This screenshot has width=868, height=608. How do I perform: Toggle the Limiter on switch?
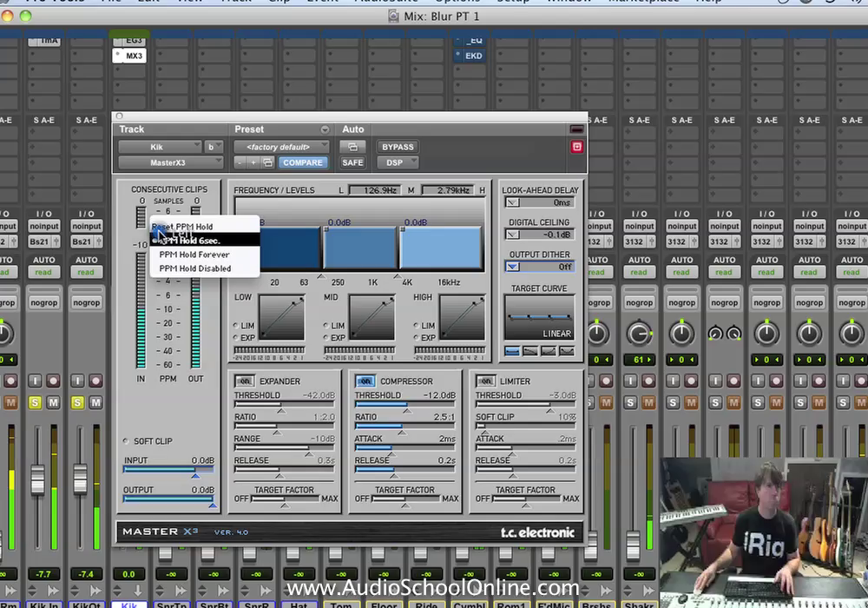click(485, 381)
